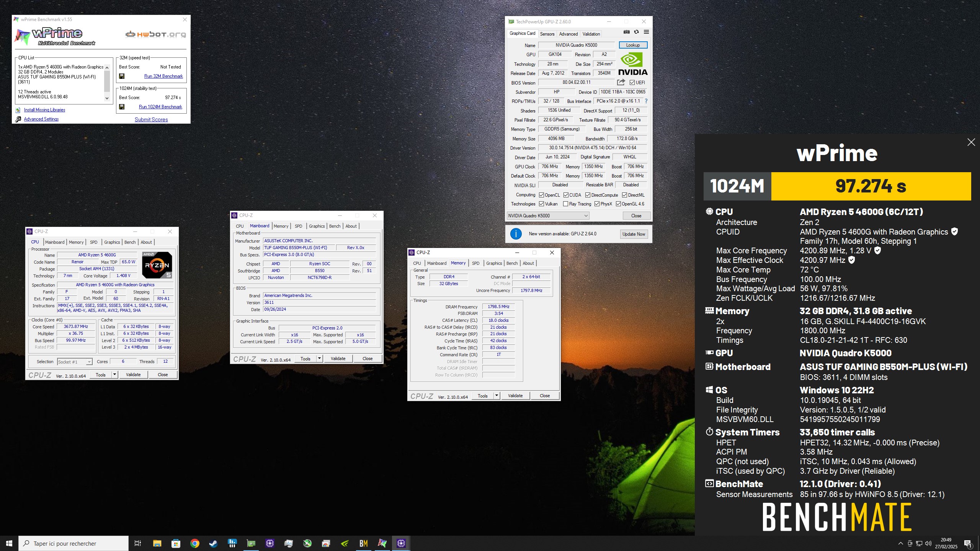The height and width of the screenshot is (551, 980).
Task: Open the NVIDIA Quadro K5000 GPU selector dropdown
Action: [548, 216]
